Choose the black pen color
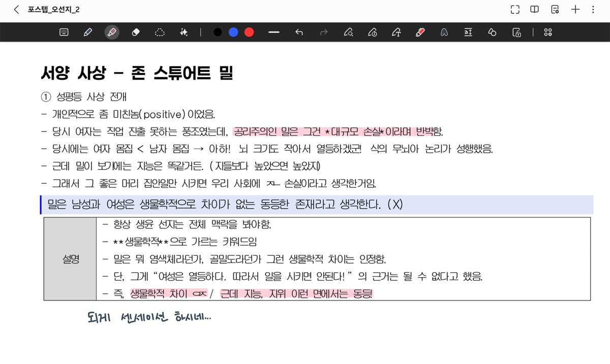 (218, 32)
